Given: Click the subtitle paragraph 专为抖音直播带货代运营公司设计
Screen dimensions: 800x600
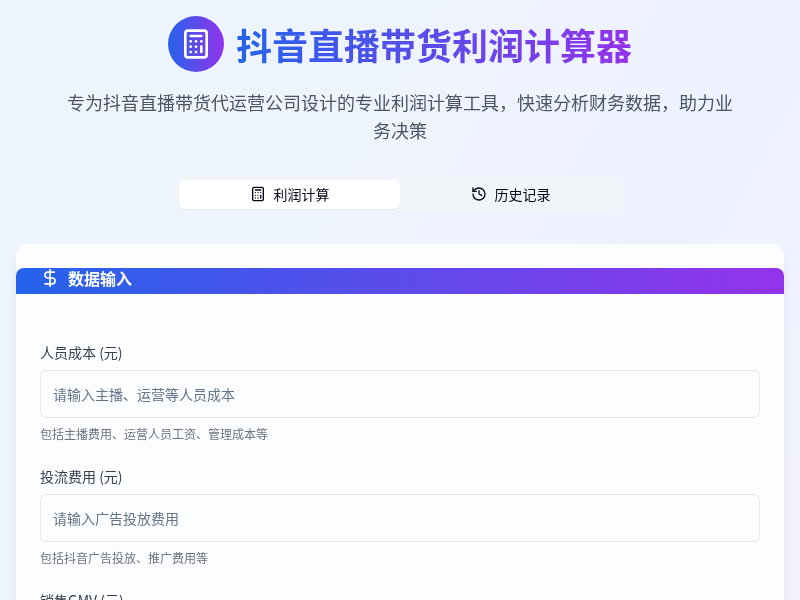Looking at the screenshot, I should point(400,117).
